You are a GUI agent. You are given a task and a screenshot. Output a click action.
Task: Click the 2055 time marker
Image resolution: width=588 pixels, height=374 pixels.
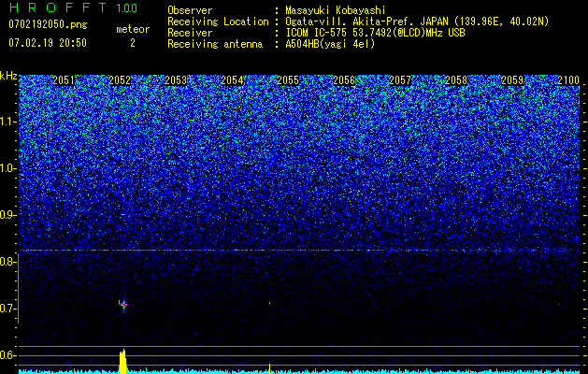coord(288,80)
